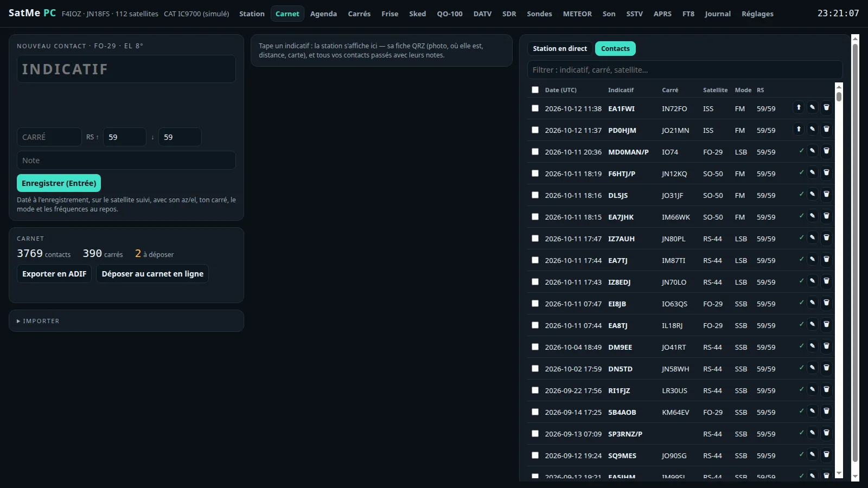Click the contacts filter field
The width and height of the screenshot is (868, 488).
[685, 70]
